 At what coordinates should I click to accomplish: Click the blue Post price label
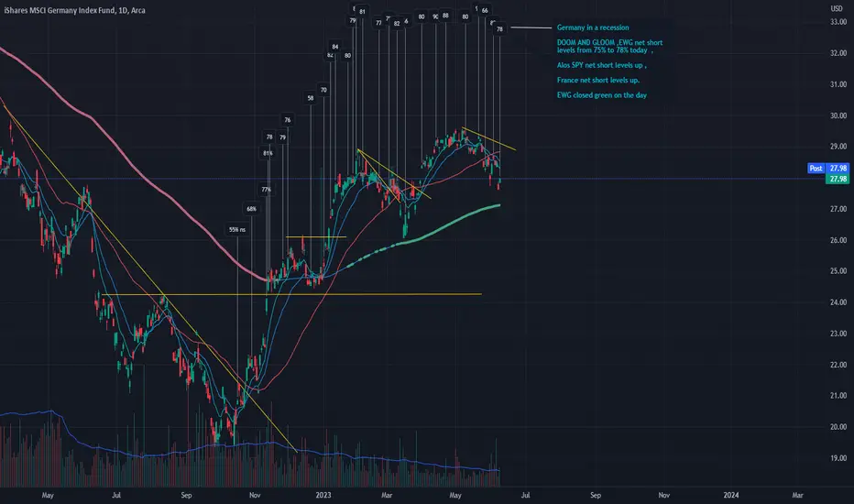coord(827,169)
